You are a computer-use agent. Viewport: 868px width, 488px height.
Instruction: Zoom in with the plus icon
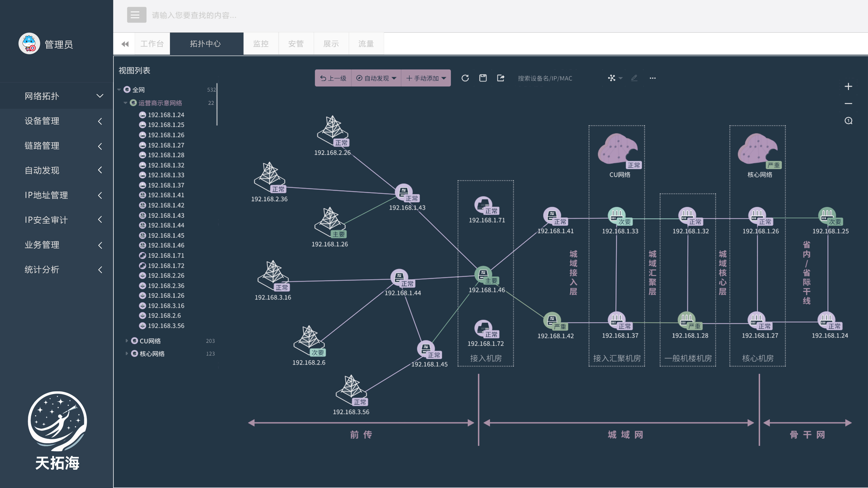[x=848, y=87]
